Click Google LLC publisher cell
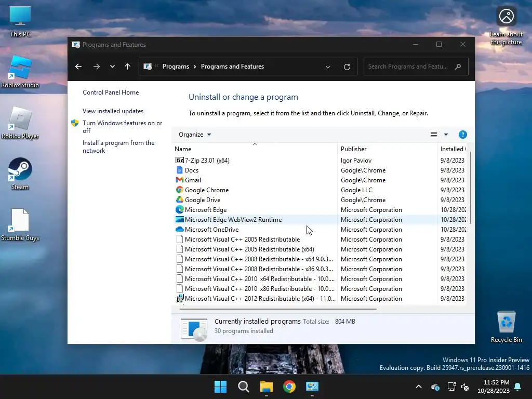532x399 pixels. [356, 190]
